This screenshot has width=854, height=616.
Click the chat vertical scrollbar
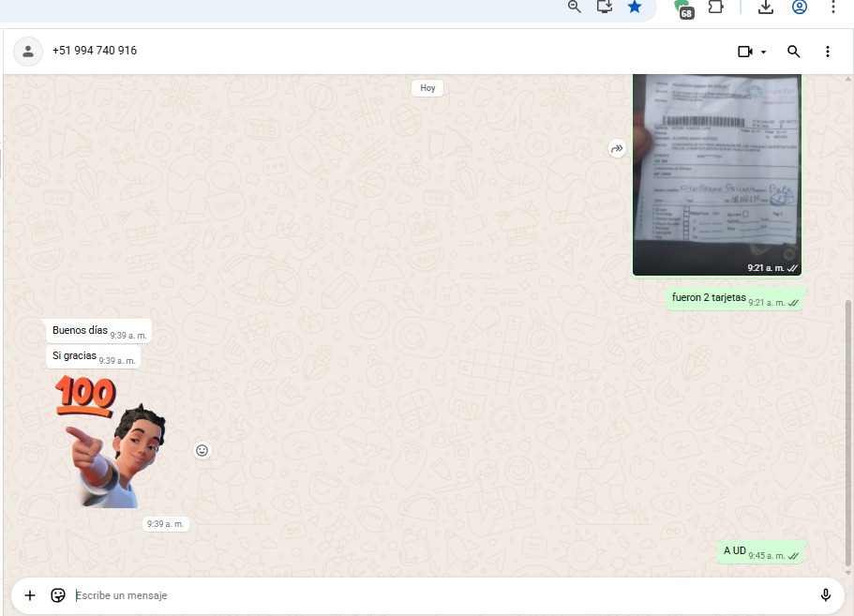(849, 431)
